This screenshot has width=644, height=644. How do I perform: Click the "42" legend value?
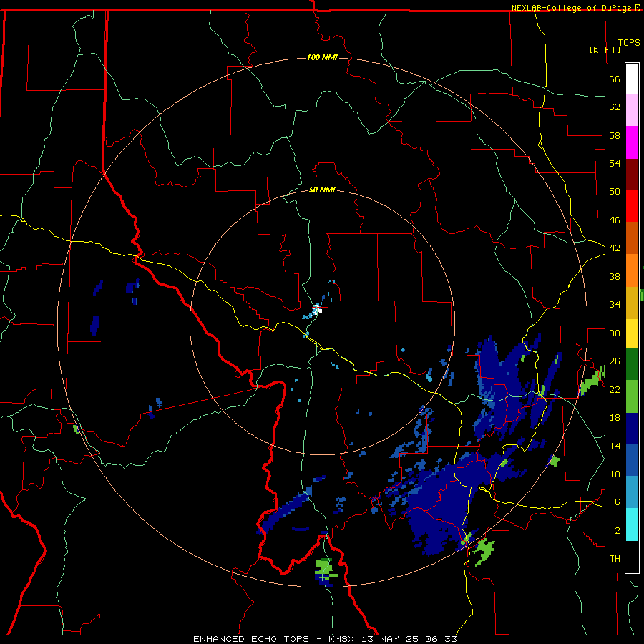coord(615,248)
